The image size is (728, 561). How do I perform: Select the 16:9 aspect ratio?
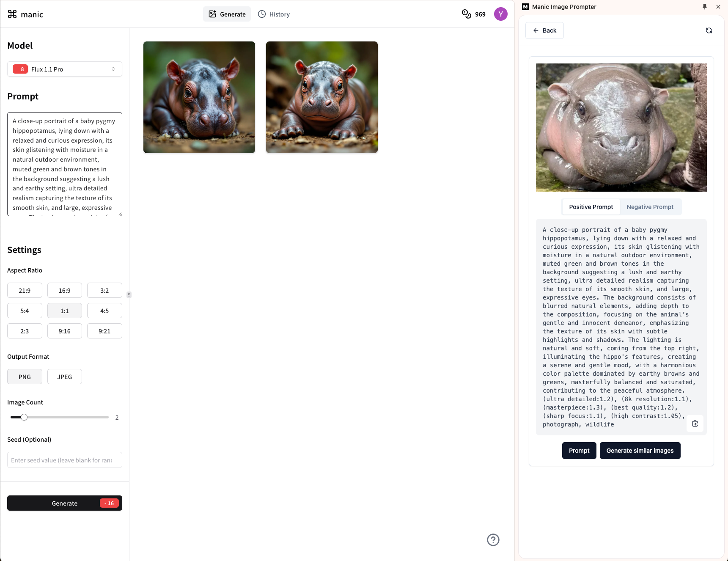click(65, 290)
